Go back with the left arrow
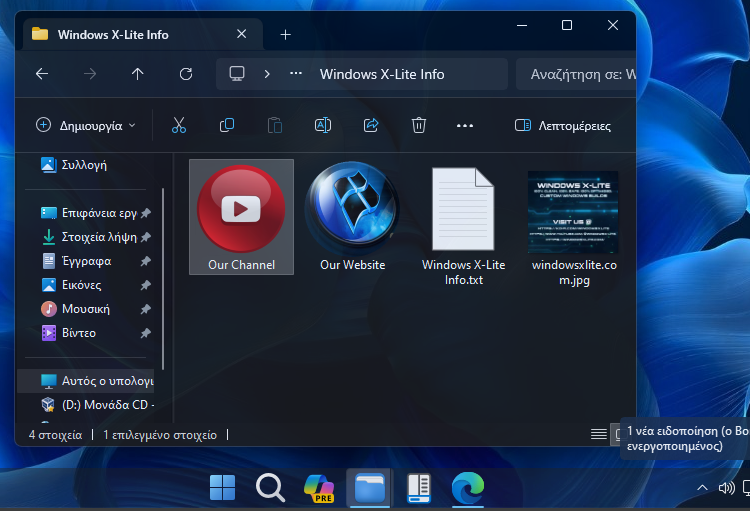The height and width of the screenshot is (511, 750). [42, 74]
